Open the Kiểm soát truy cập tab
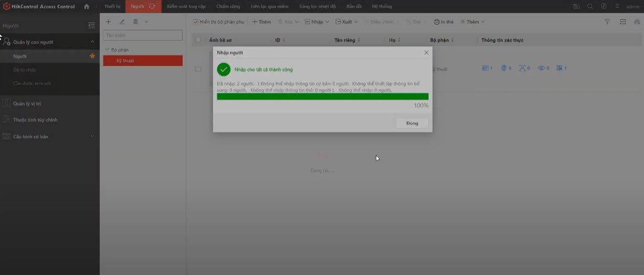This screenshot has width=644, height=275. pyautogui.click(x=186, y=6)
